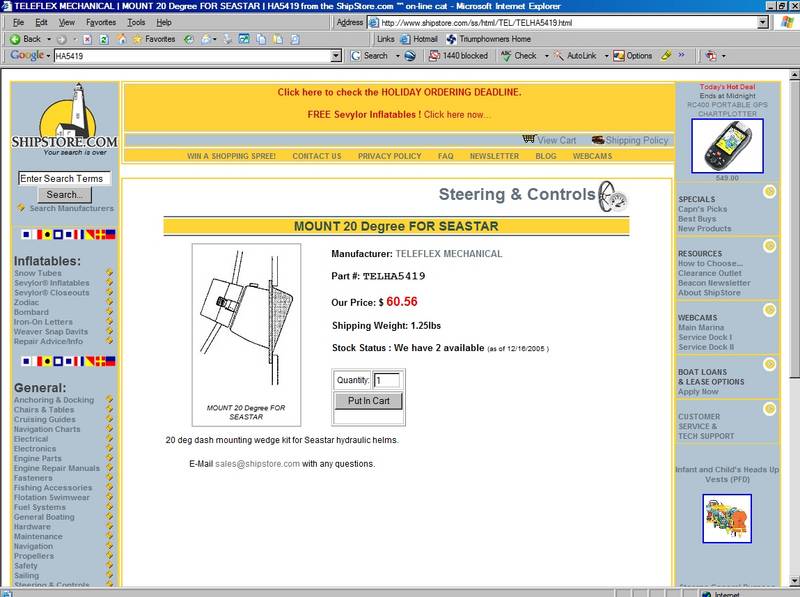This screenshot has width=800, height=597.
Task: Click the Put In Cart button
Action: [x=368, y=401]
